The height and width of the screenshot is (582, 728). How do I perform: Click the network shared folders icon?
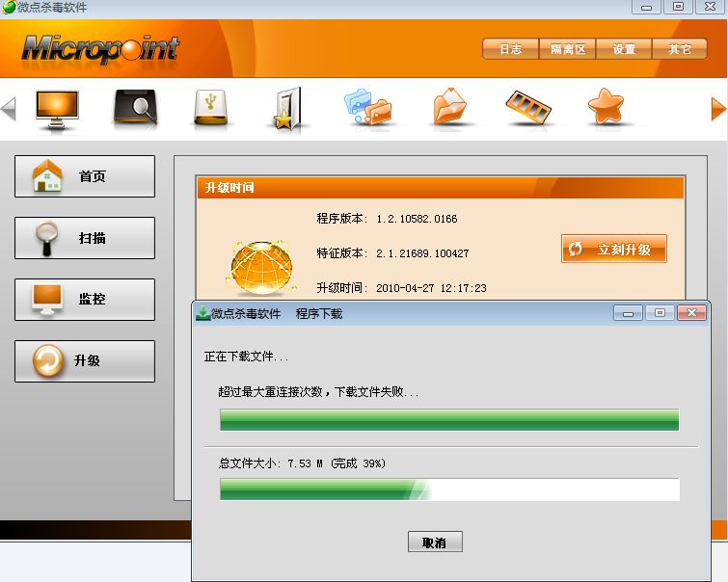[x=368, y=107]
